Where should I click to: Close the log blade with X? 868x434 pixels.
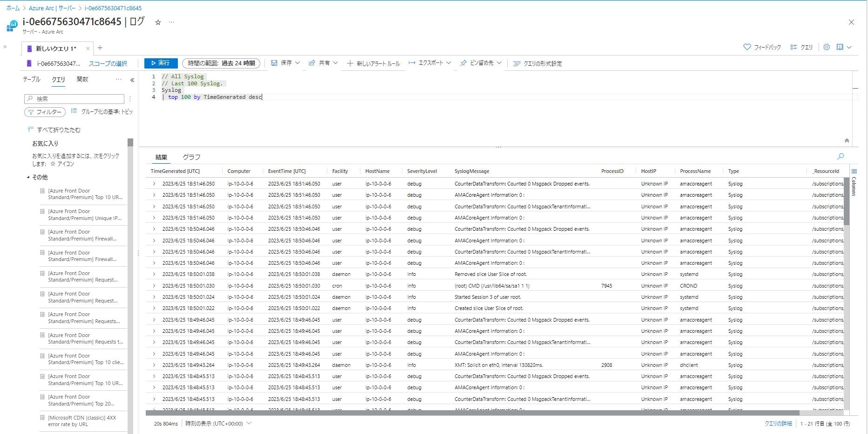point(851,22)
